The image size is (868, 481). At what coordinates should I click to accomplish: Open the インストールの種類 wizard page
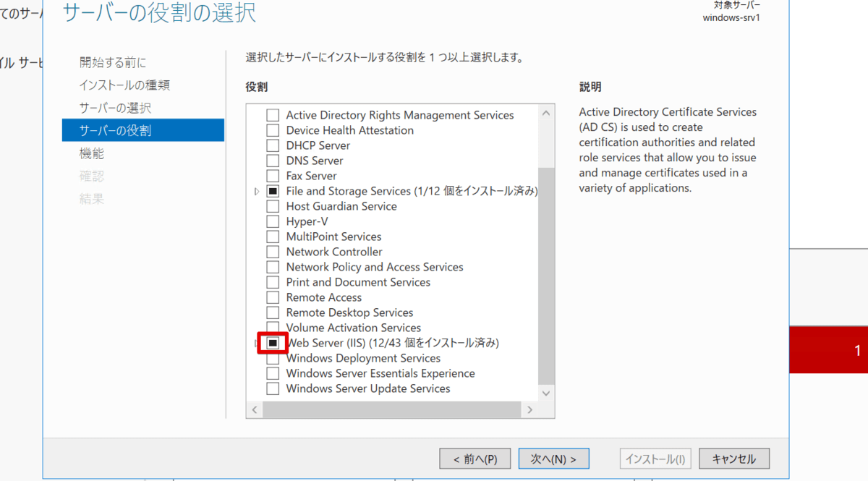click(124, 85)
